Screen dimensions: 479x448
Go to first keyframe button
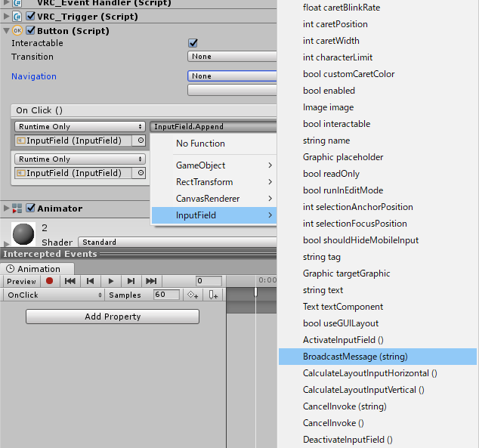point(70,281)
